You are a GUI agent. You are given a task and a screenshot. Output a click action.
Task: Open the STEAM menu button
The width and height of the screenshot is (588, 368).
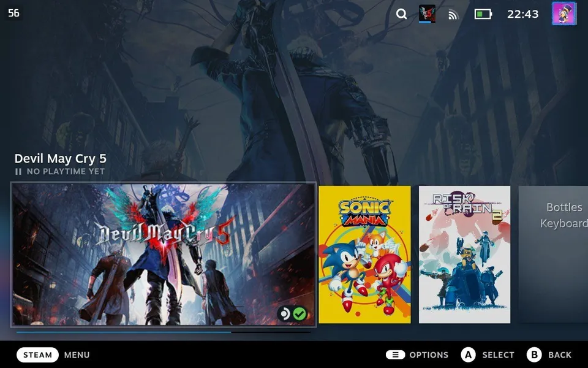(x=37, y=355)
